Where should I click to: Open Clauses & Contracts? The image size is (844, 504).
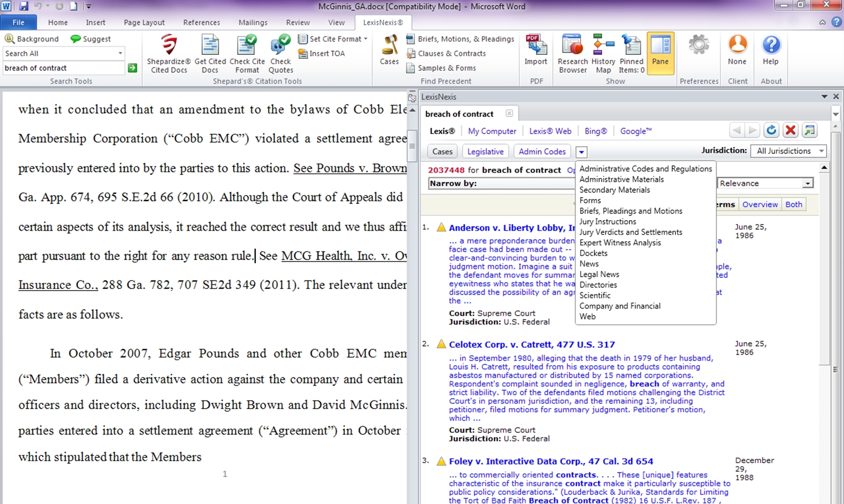tap(446, 53)
